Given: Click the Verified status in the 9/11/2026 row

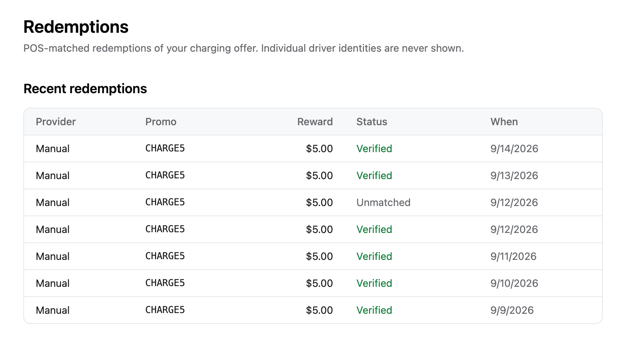Looking at the screenshot, I should pyautogui.click(x=374, y=256).
